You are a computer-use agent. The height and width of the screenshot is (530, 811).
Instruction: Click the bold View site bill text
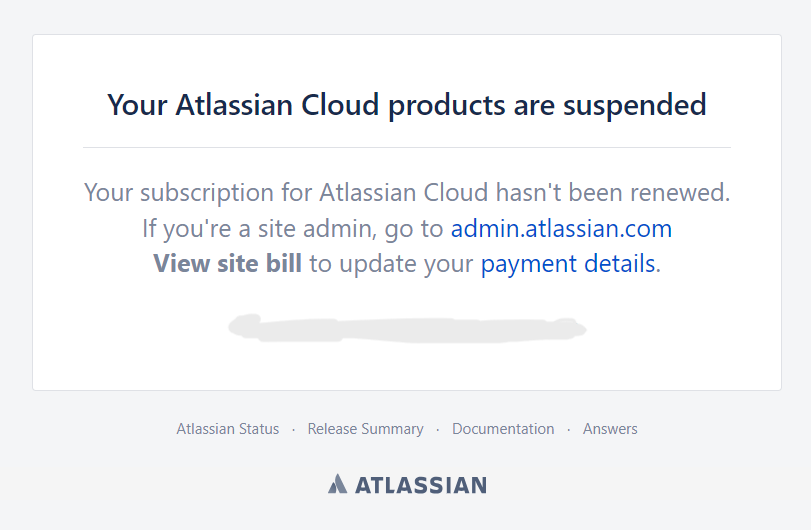[228, 264]
